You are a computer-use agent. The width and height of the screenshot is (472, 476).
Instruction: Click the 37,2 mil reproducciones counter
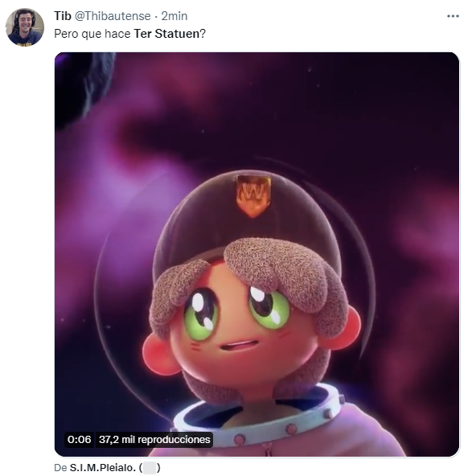pyautogui.click(x=154, y=440)
